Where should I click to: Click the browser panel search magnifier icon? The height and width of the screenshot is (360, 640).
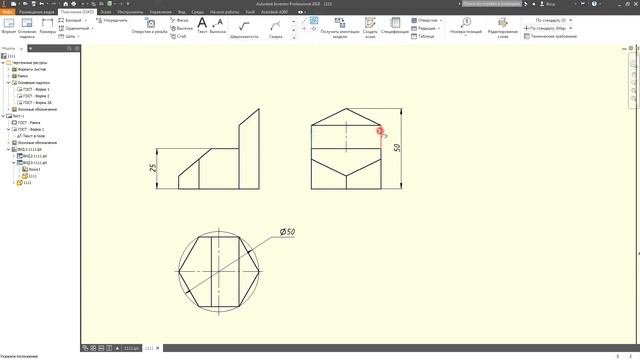pyautogui.click(x=69, y=49)
